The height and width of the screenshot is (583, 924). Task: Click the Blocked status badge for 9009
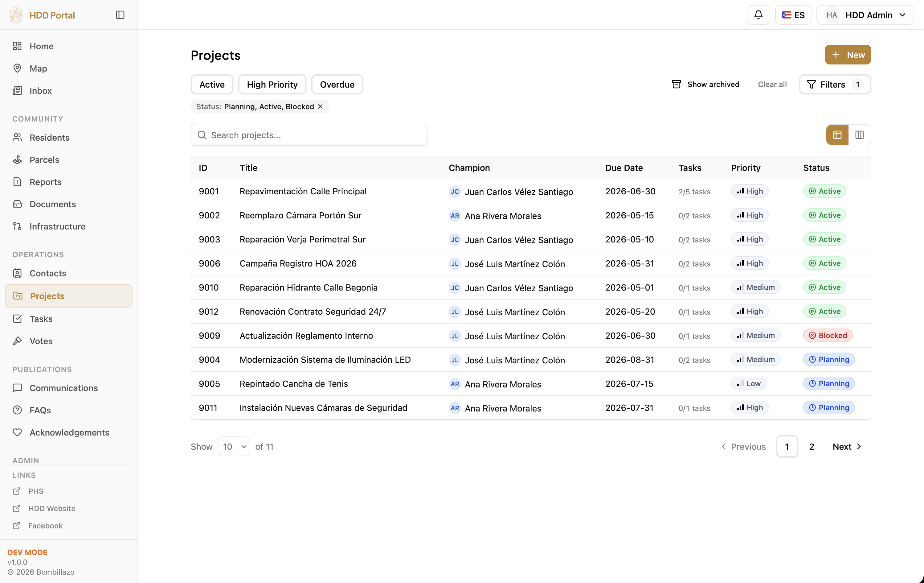tap(828, 336)
